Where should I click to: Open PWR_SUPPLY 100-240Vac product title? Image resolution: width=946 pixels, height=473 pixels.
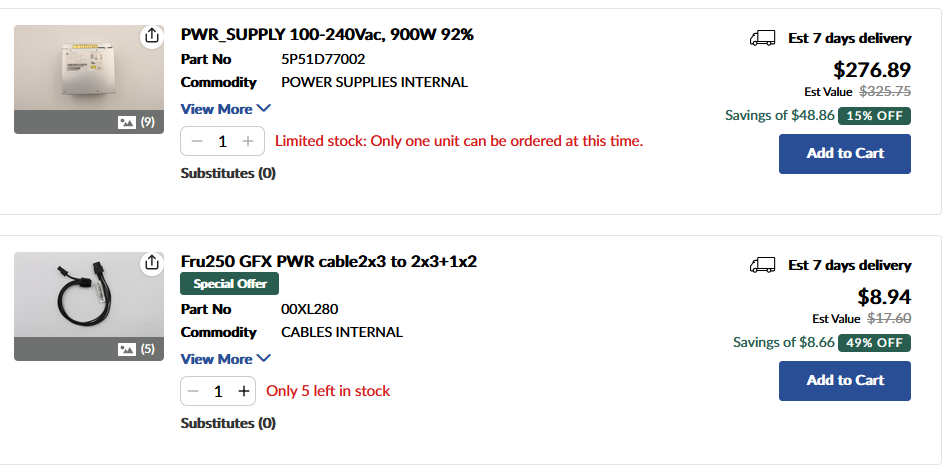click(x=327, y=35)
